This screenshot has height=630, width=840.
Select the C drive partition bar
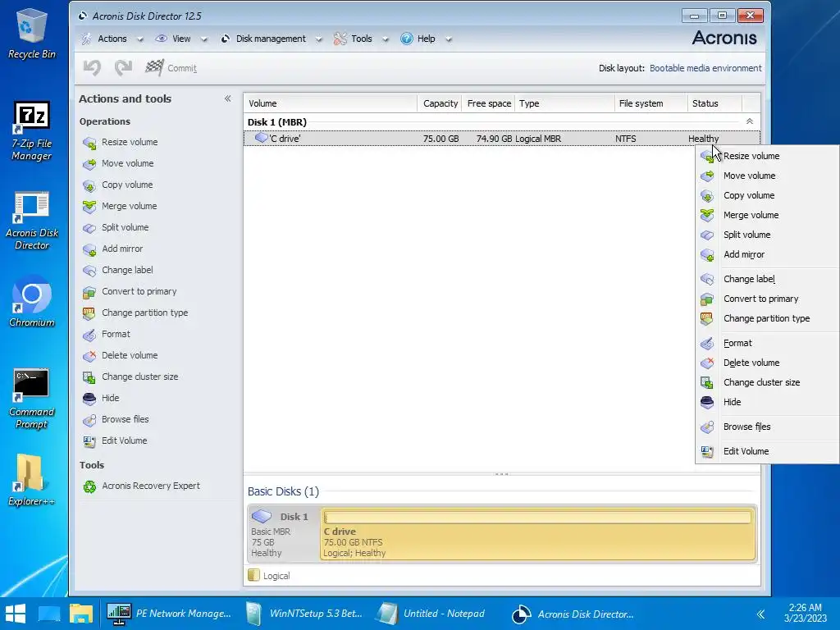(x=538, y=534)
